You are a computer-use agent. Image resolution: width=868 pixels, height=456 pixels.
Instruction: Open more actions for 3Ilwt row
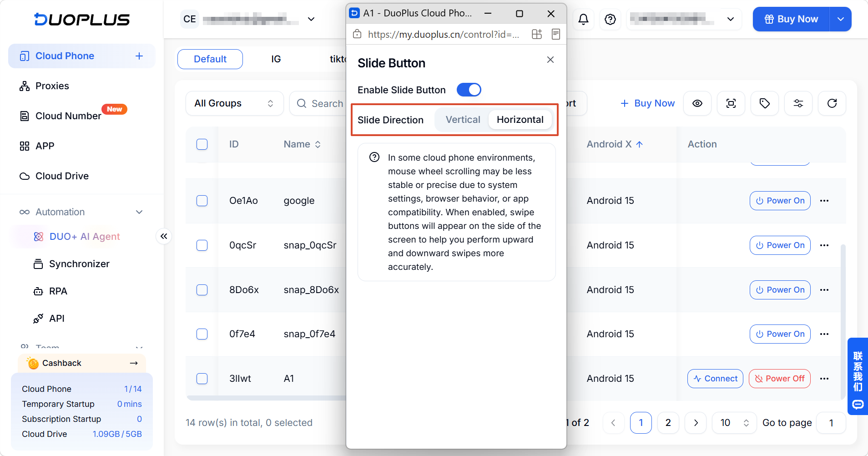(x=824, y=379)
